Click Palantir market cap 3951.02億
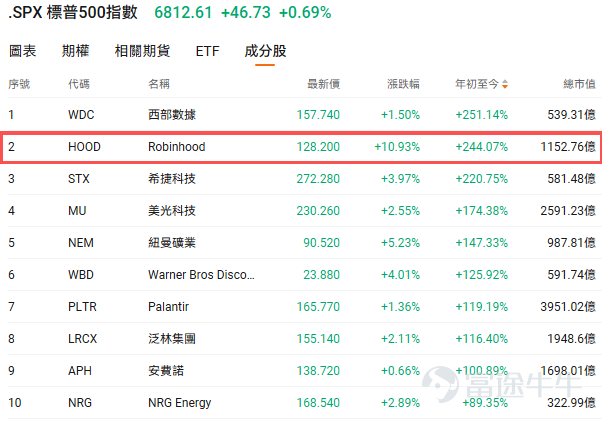The height and width of the screenshot is (421, 602). (568, 307)
